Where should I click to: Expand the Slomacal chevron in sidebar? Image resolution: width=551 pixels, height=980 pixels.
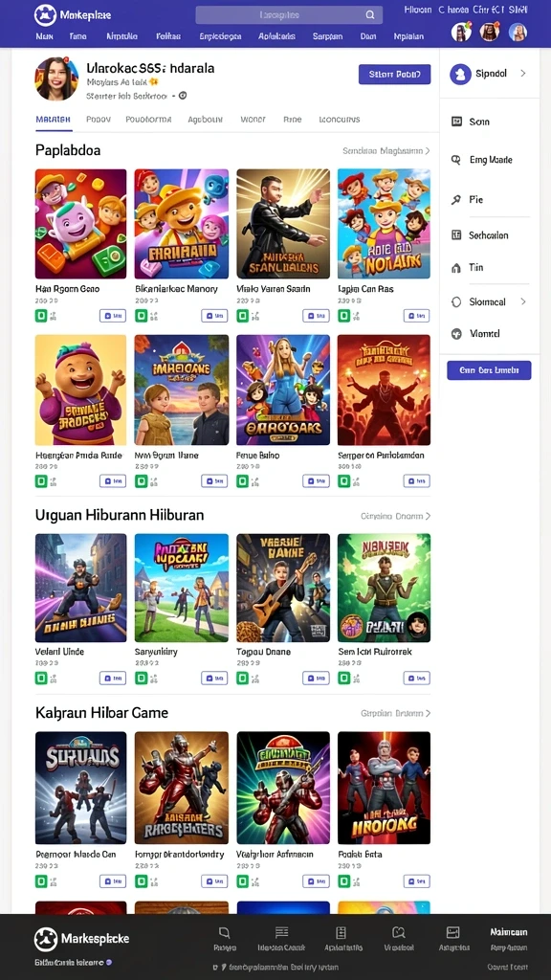pyautogui.click(x=523, y=301)
